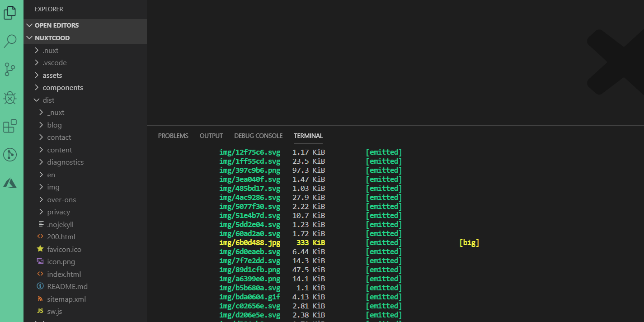Expand the content folder chevron
The width and height of the screenshot is (644, 322).
point(41,150)
